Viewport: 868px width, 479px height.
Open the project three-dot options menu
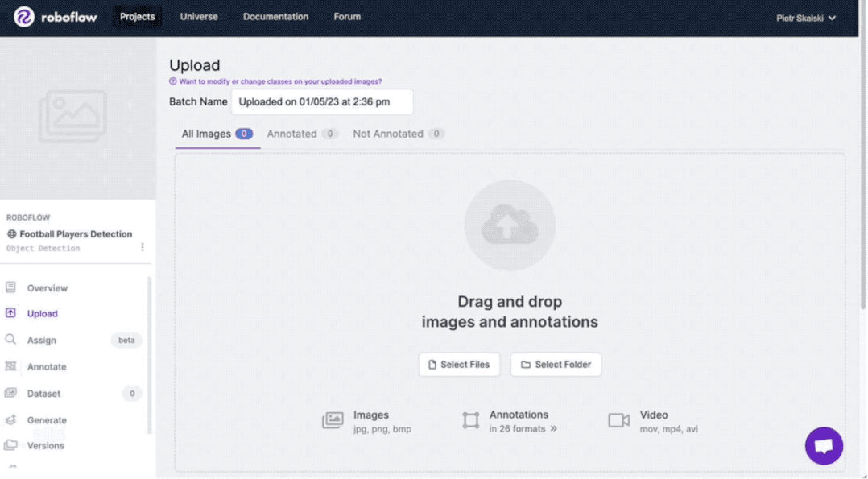click(x=143, y=247)
